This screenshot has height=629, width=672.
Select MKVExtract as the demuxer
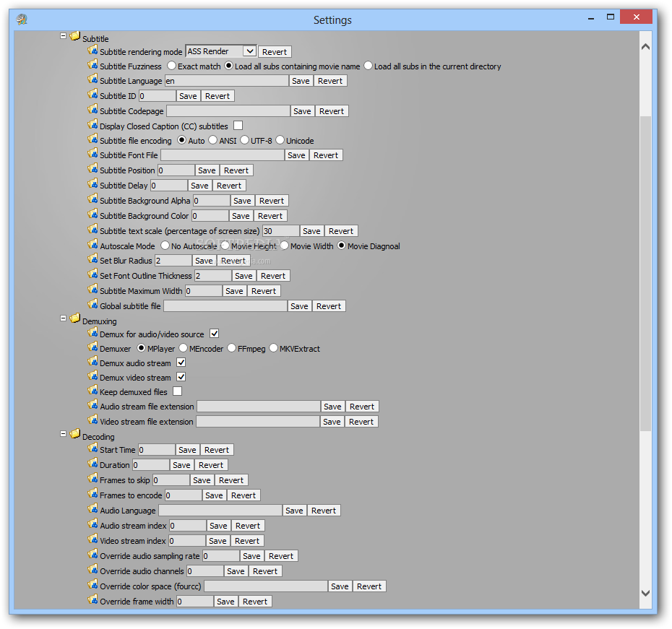click(x=273, y=348)
